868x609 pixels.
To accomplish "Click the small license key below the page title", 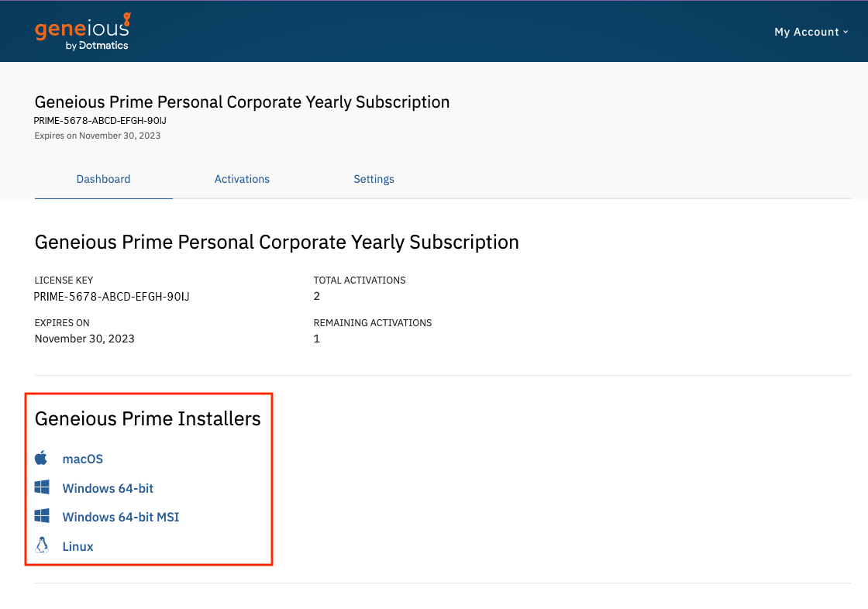I will click(x=100, y=121).
